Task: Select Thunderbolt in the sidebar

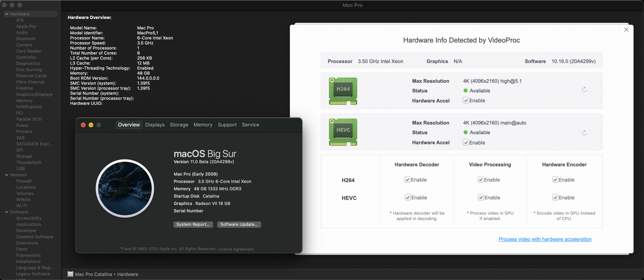Action: pos(28,163)
